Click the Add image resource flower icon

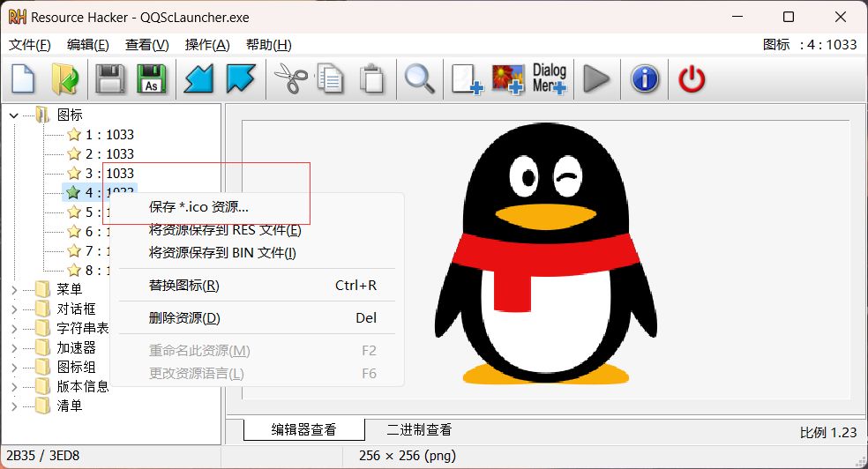508,79
